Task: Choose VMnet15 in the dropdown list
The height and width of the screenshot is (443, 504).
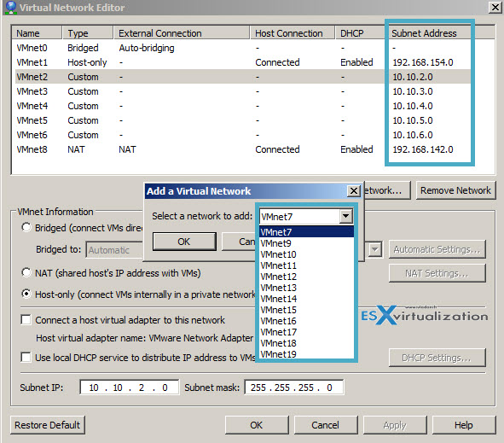Action: click(307, 310)
